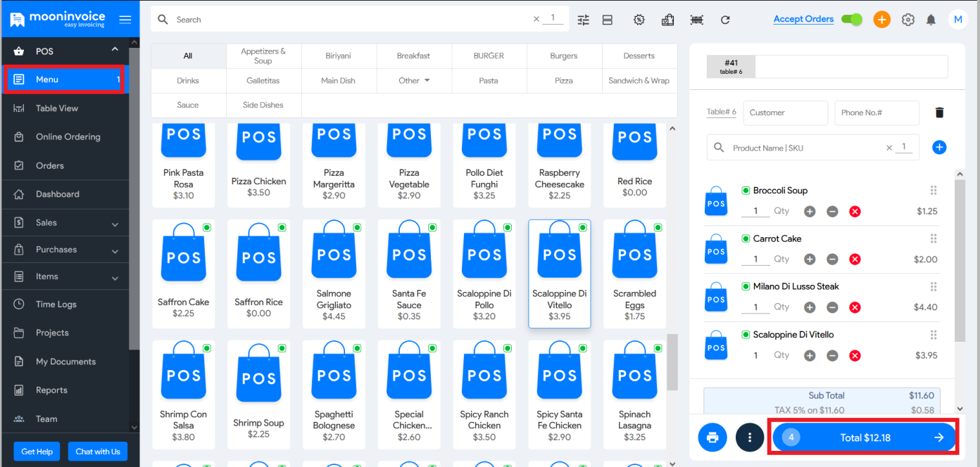Toggle the Accept Orders switch

coord(852,20)
